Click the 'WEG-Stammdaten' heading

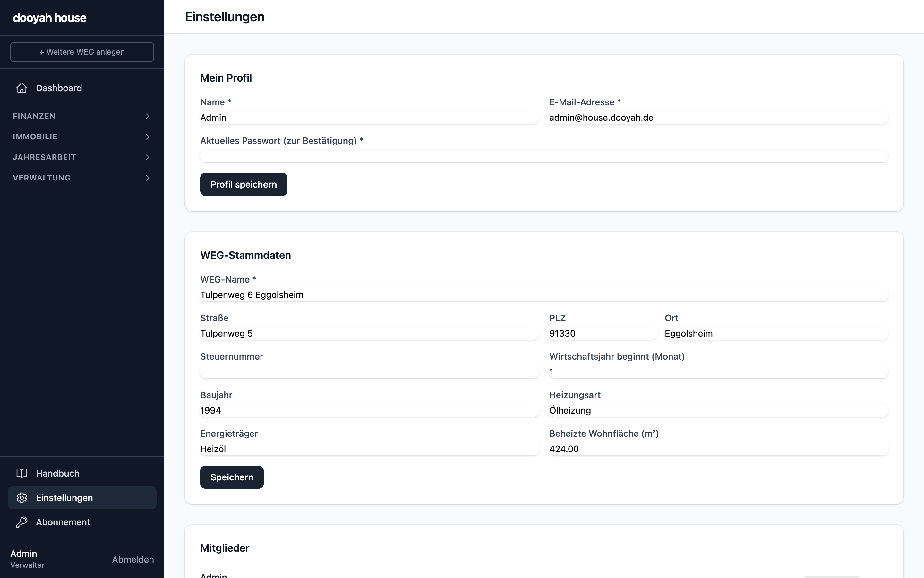[245, 255]
